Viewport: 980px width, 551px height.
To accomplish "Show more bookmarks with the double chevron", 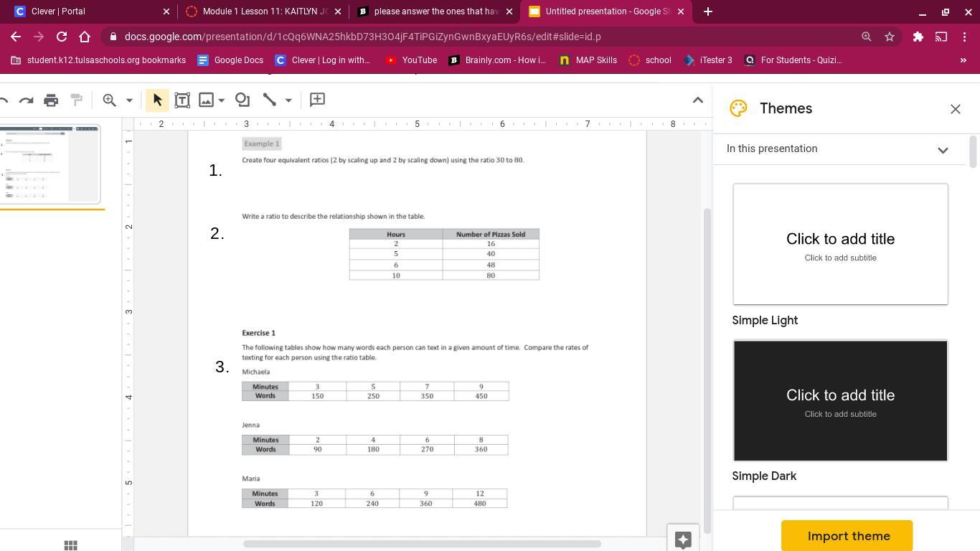I will [x=963, y=60].
